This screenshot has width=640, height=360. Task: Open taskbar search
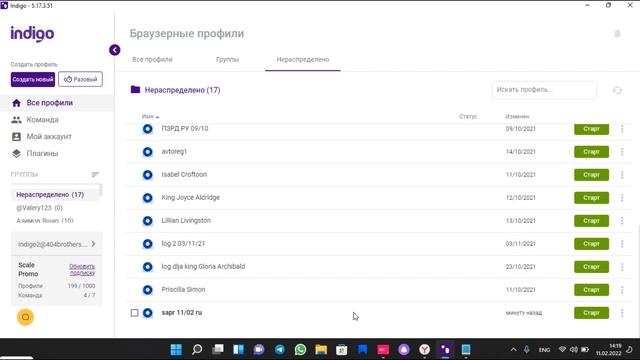point(197,349)
